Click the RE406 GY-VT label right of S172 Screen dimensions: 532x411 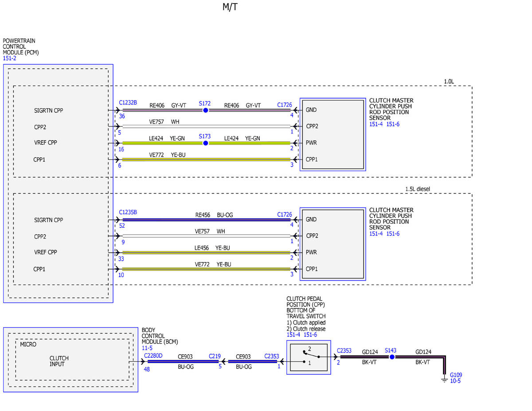[243, 106]
